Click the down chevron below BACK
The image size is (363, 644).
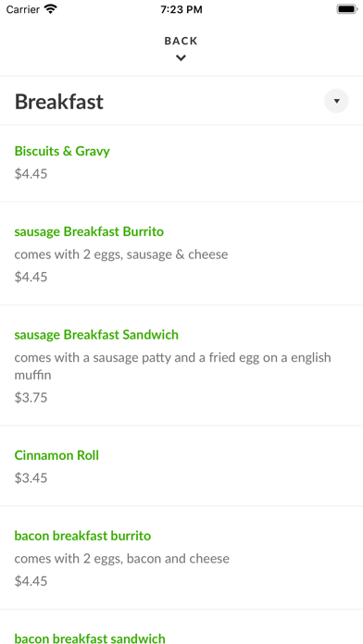(181, 58)
